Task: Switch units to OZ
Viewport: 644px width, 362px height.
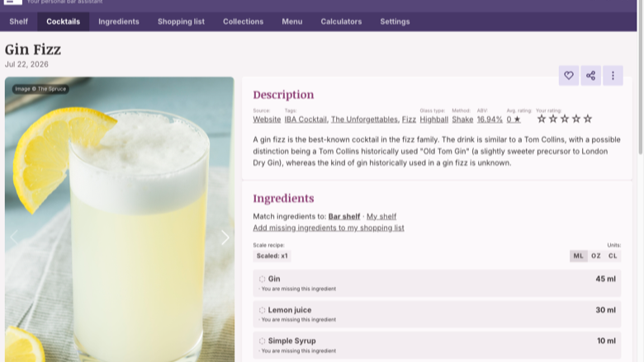Action: pyautogui.click(x=596, y=256)
